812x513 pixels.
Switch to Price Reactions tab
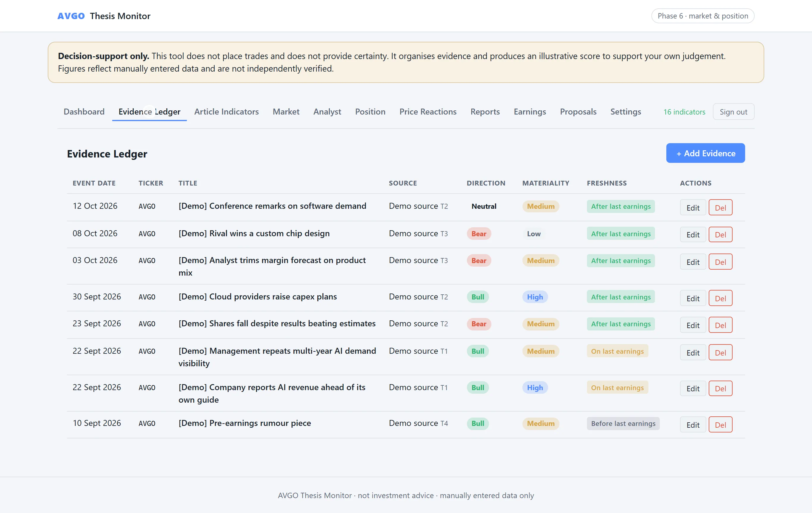click(x=428, y=112)
